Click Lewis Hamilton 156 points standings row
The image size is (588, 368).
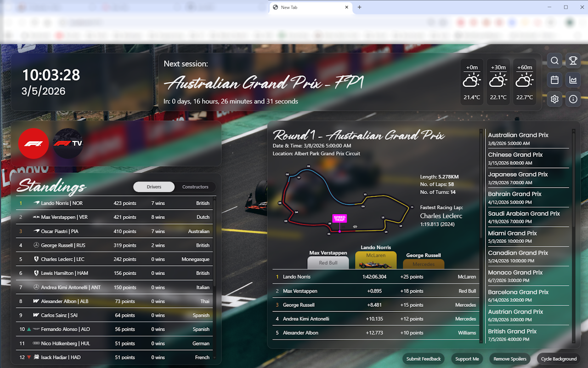114,273
